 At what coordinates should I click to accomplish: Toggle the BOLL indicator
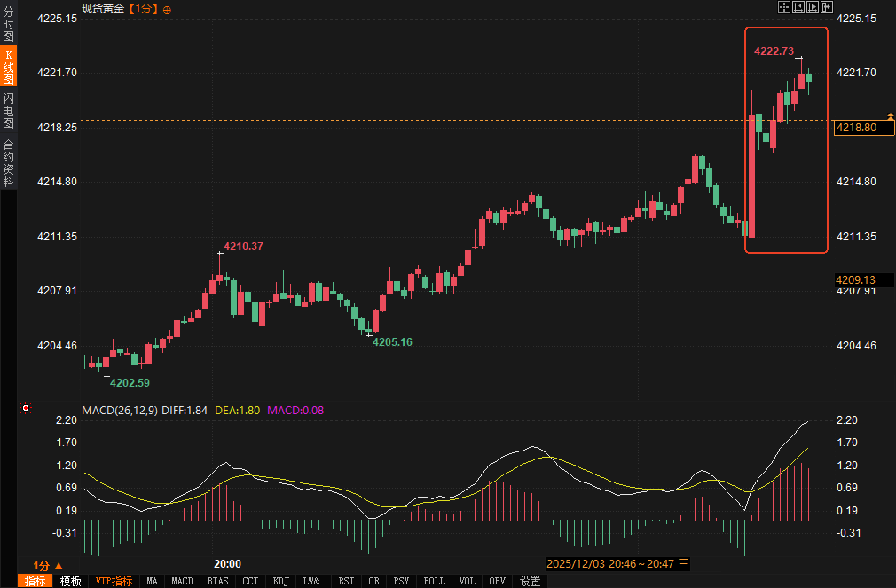pyautogui.click(x=435, y=581)
